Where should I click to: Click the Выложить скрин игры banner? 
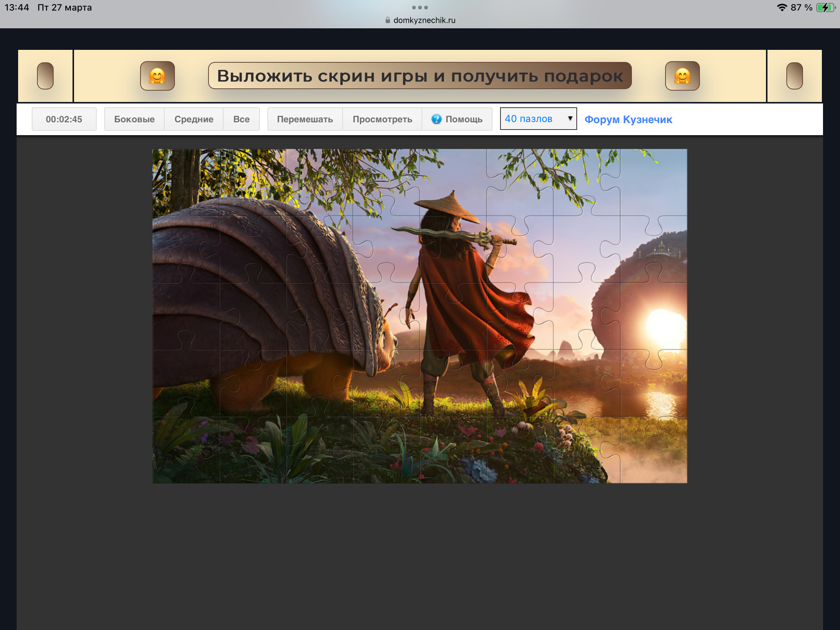click(x=420, y=76)
